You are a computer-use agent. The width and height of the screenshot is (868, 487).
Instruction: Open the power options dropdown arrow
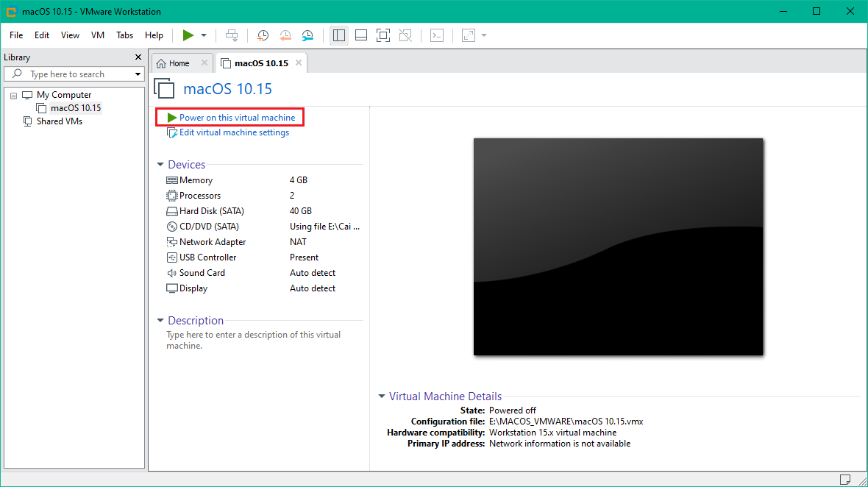[204, 35]
